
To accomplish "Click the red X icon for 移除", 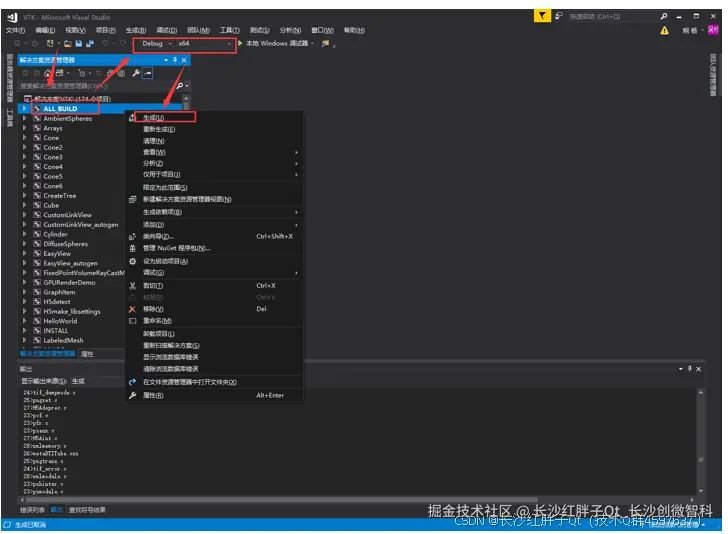I will click(132, 309).
